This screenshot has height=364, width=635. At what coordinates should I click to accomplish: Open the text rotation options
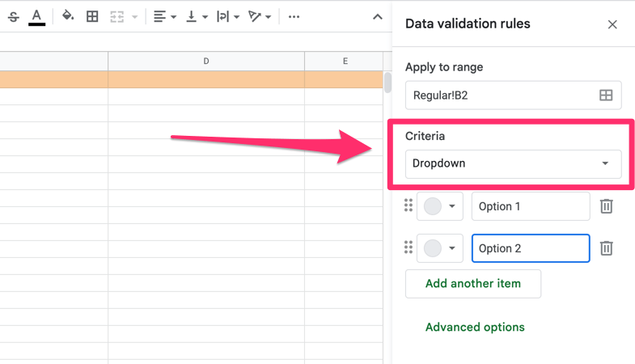(x=254, y=17)
